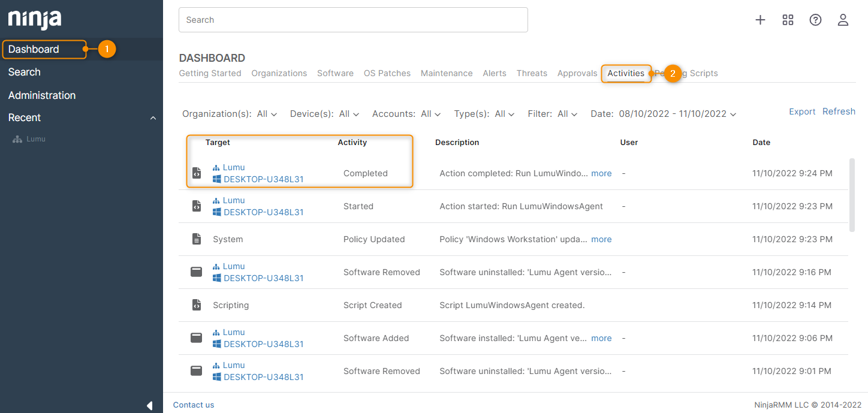Switch to the Alerts tab
Image resolution: width=868 pixels, height=413 pixels.
click(495, 73)
